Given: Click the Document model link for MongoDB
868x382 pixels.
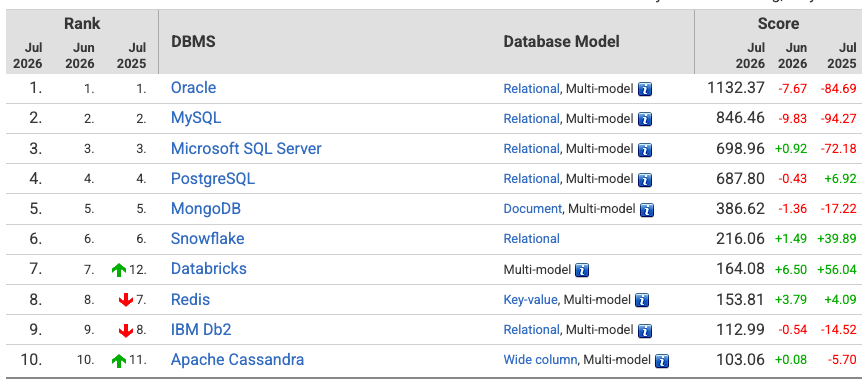Looking at the screenshot, I should click(x=533, y=209).
